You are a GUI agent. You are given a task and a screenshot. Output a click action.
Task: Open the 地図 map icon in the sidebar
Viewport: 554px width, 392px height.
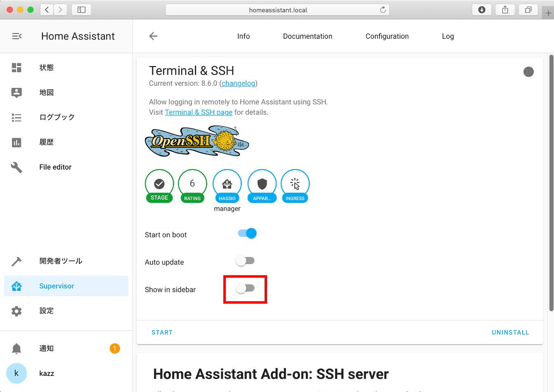(17, 92)
